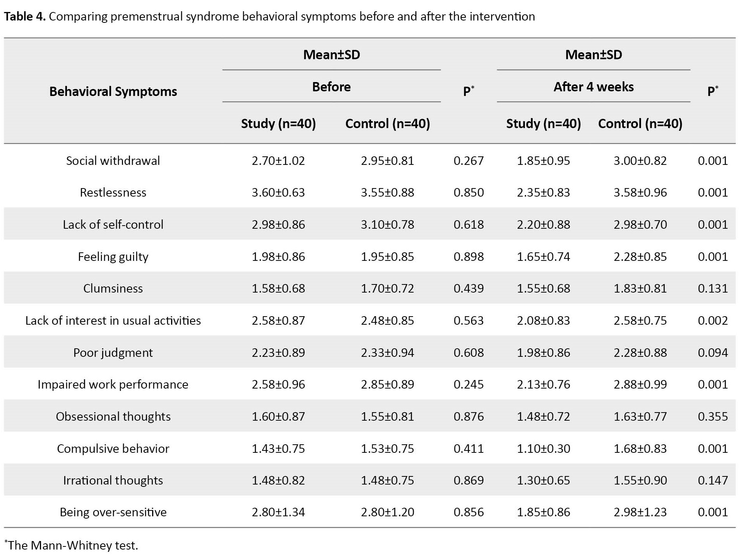Select the 0.267 P value cell
This screenshot has height=560, width=744.
coord(468,161)
